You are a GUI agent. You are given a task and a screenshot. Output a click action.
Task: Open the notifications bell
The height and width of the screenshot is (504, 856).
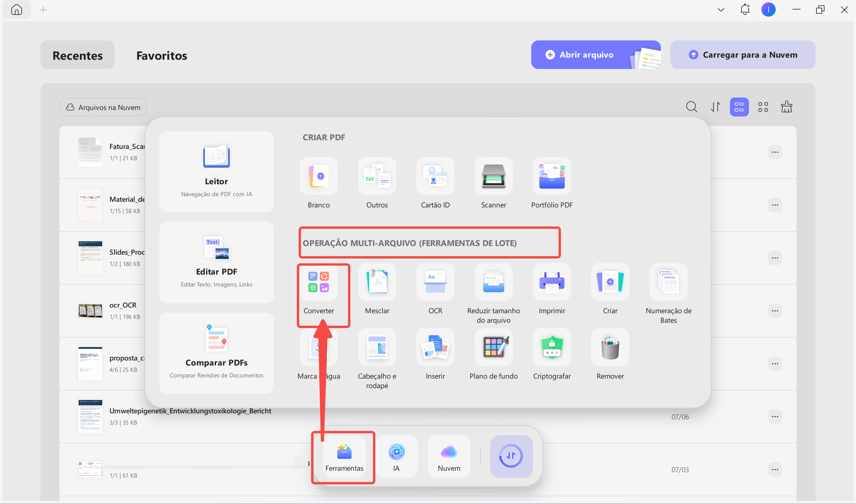click(744, 10)
